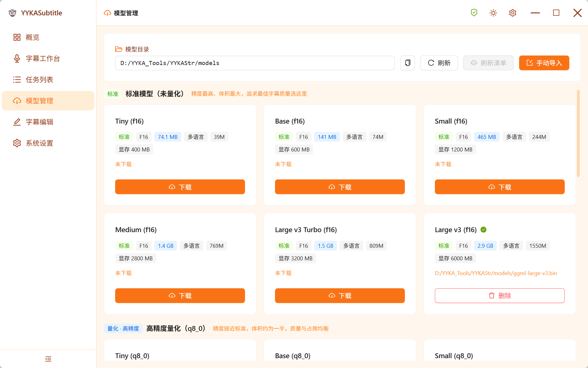
Task: Go to 字幕工作台 workbench
Action: point(48,59)
